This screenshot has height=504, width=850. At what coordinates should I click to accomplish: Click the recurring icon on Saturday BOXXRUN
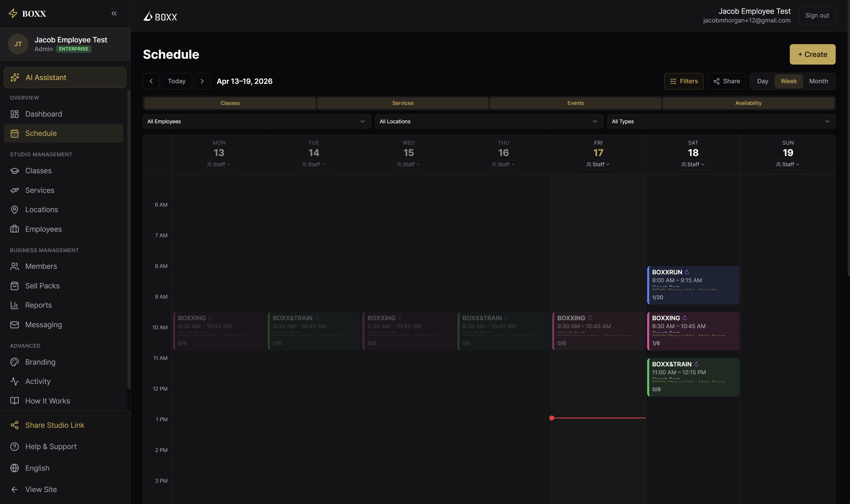[687, 272]
